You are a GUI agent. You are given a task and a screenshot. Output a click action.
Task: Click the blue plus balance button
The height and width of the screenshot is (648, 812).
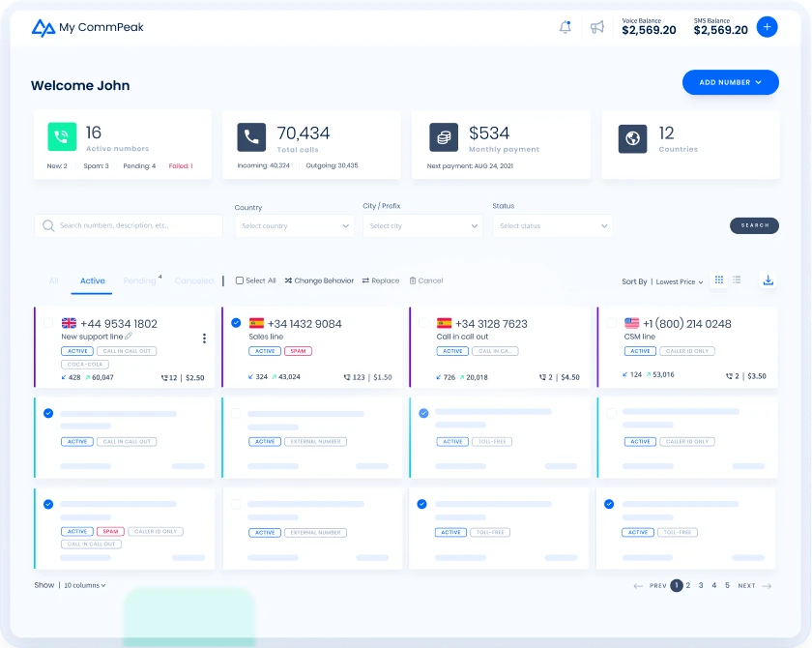point(767,27)
